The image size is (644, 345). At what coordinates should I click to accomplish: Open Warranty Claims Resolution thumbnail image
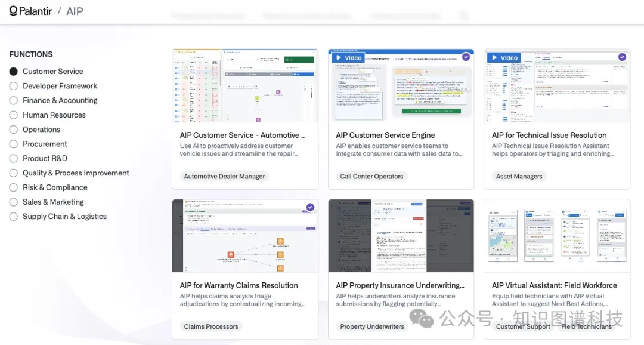pos(245,236)
